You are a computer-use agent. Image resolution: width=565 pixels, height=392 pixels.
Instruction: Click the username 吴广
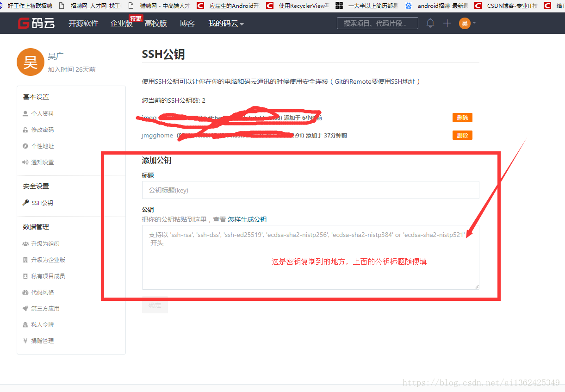56,56
